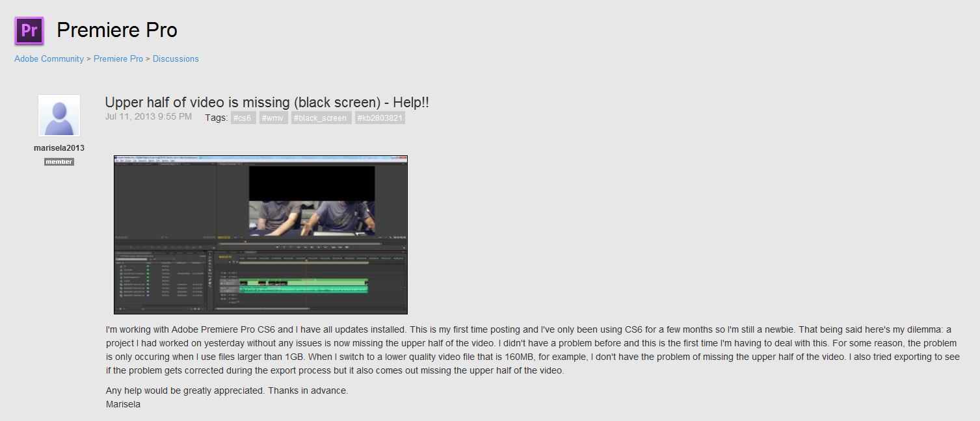Select the #wmv tag

click(x=274, y=118)
